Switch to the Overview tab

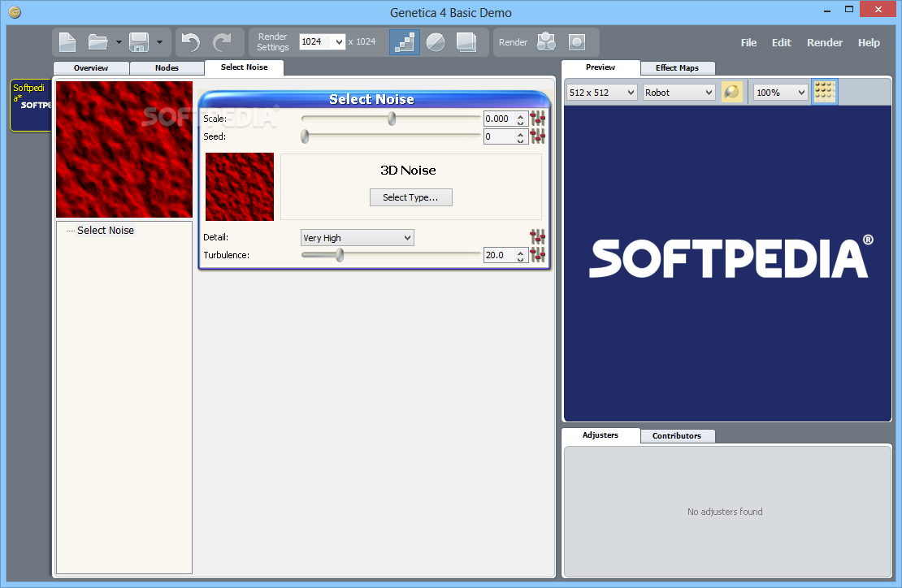coord(91,68)
